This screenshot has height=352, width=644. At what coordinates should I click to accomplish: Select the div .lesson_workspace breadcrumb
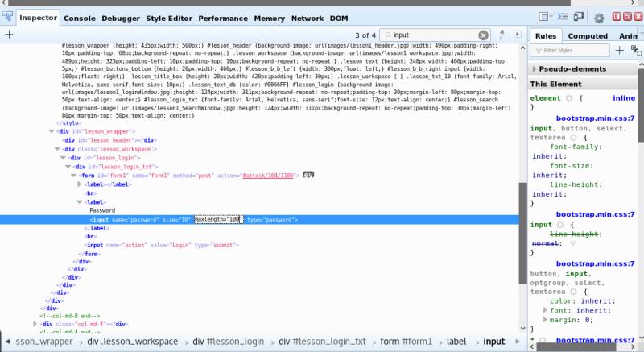point(132,342)
